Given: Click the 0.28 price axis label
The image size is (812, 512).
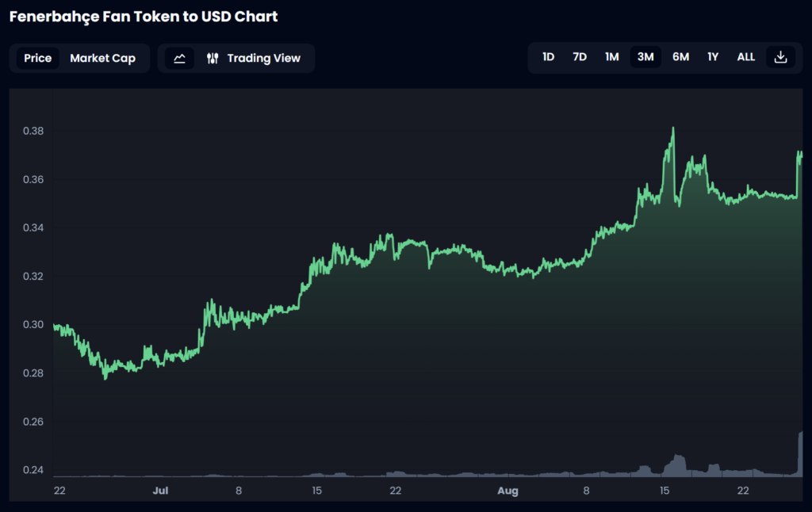Looking at the screenshot, I should pyautogui.click(x=33, y=373).
